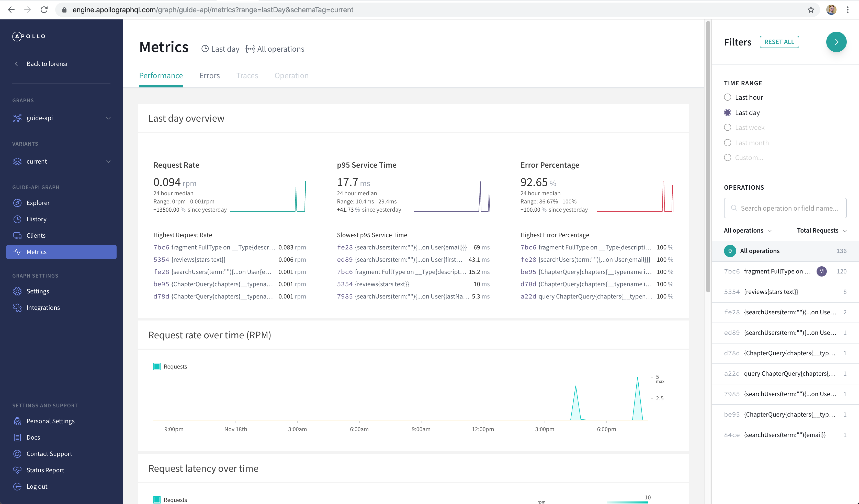Click the search magnifier icon in operations field
Screen dimensions: 859x504
click(734, 208)
